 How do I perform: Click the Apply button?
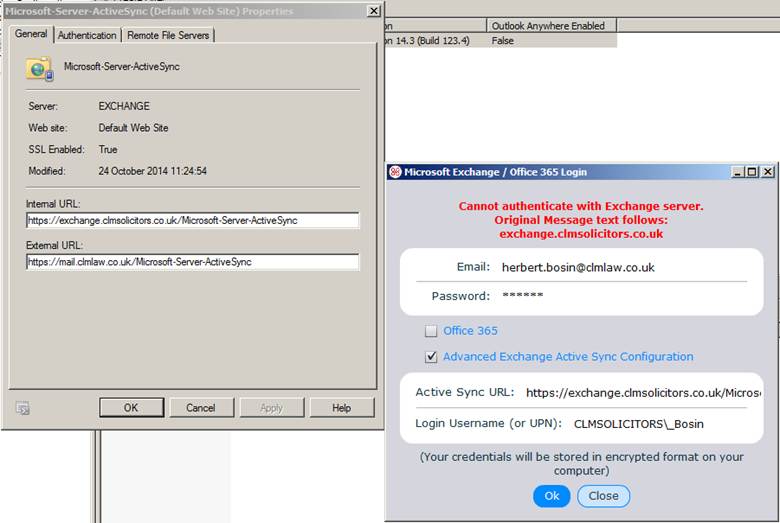pyautogui.click(x=272, y=408)
